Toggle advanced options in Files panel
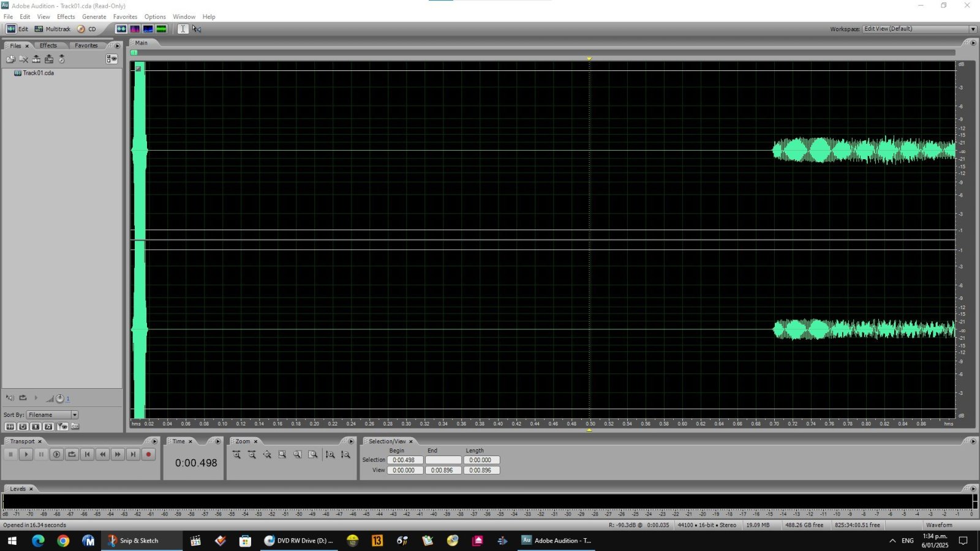Viewport: 980px width, 551px height. 111,59
